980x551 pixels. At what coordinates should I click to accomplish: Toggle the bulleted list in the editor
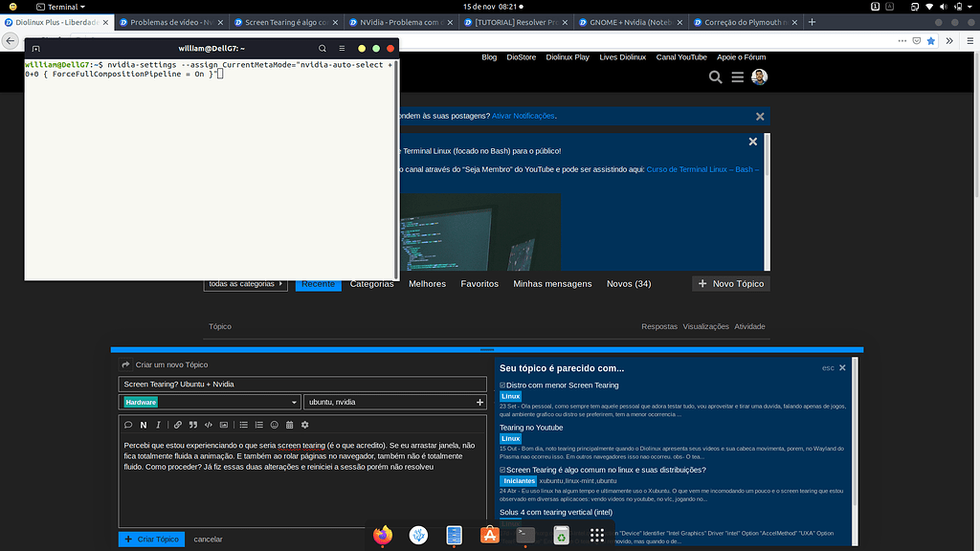[x=243, y=425]
